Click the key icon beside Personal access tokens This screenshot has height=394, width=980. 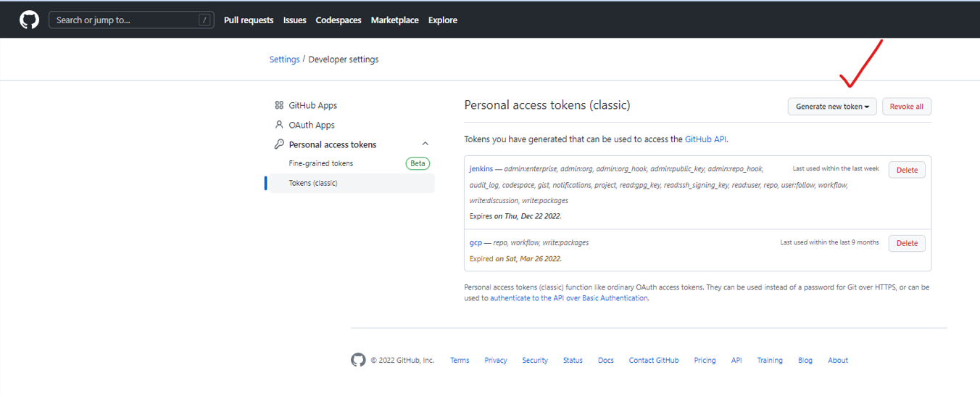pyautogui.click(x=279, y=144)
